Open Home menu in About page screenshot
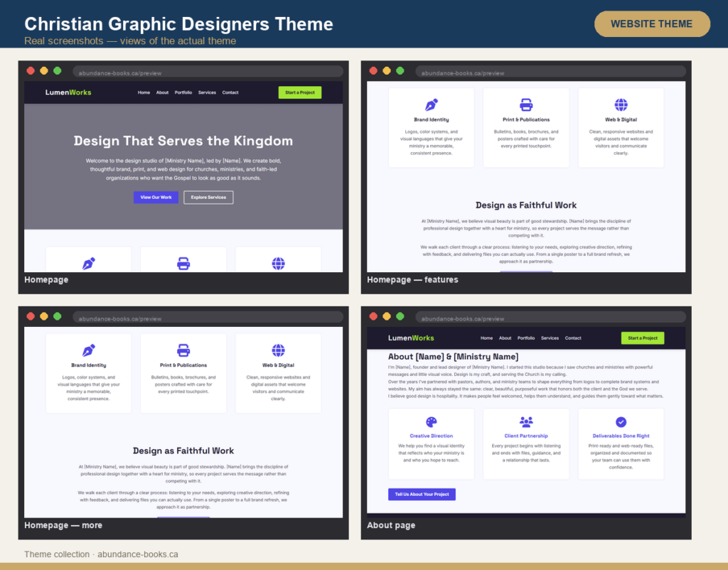Image resolution: width=728 pixels, height=570 pixels. coord(486,338)
